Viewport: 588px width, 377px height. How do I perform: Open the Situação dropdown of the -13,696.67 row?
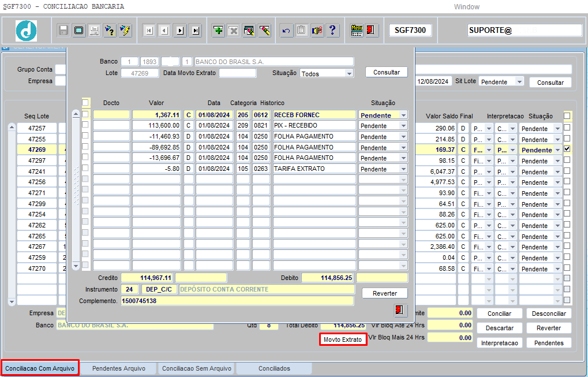point(403,158)
